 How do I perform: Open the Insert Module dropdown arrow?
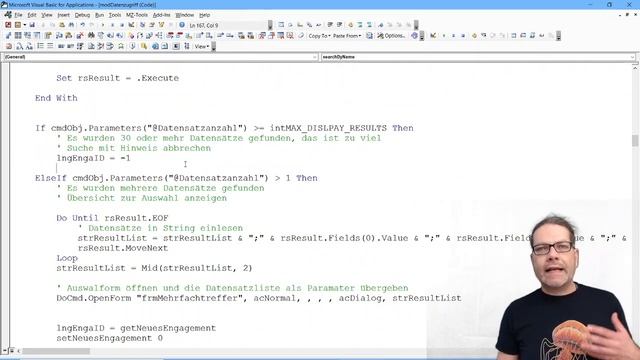click(x=24, y=25)
